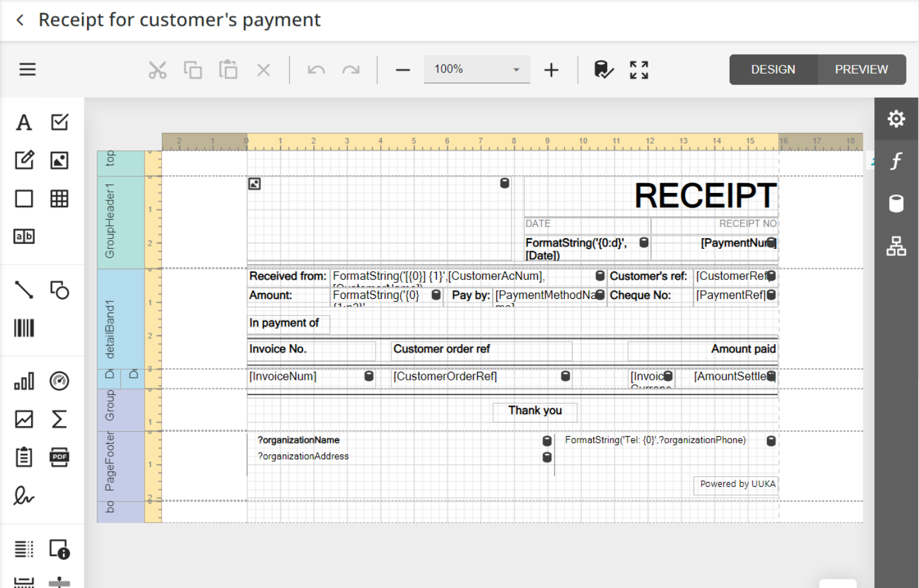Open the Expressions f panel
Viewport: 919px width, 588px height.
(x=896, y=161)
